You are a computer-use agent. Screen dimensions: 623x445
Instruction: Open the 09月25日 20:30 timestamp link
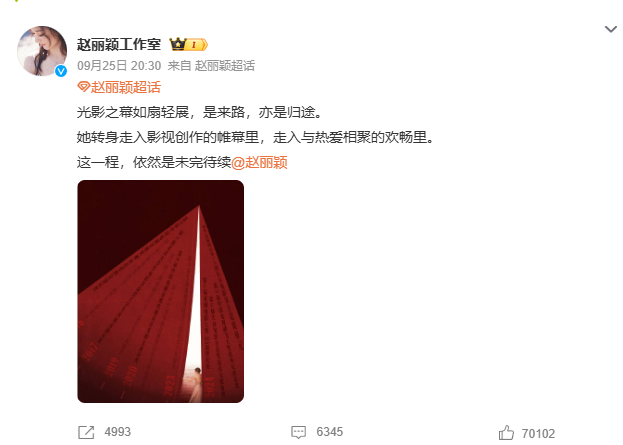[119, 66]
